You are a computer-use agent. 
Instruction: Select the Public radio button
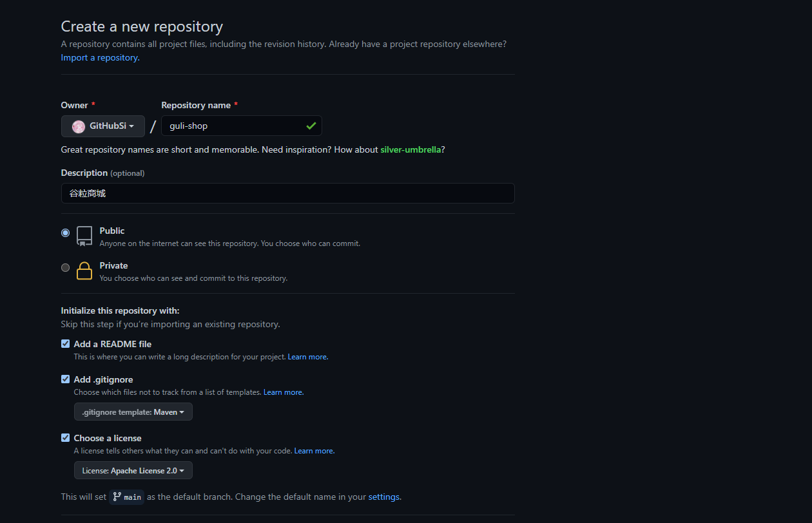[x=65, y=233]
